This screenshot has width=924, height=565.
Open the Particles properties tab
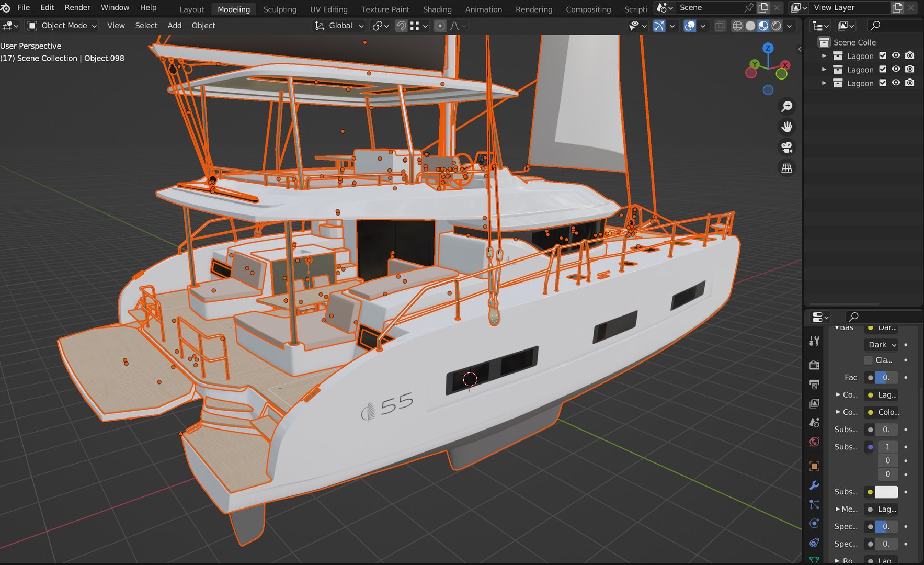814,504
